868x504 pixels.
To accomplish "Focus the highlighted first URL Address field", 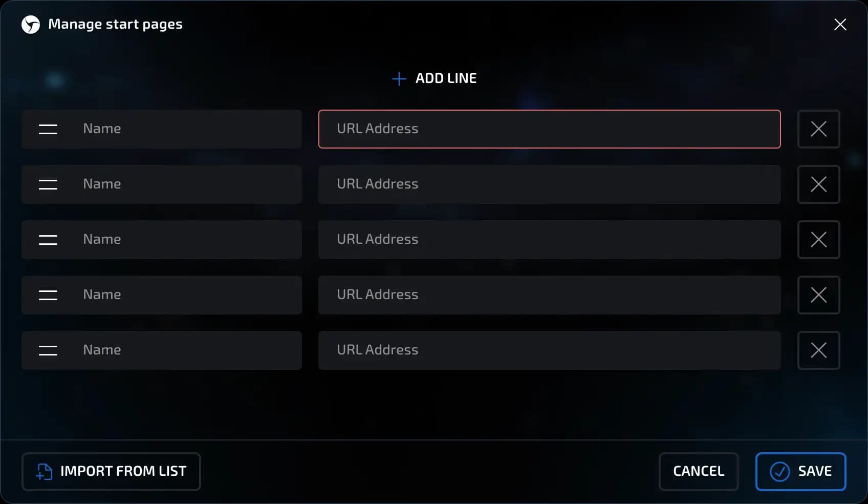I will pos(549,129).
